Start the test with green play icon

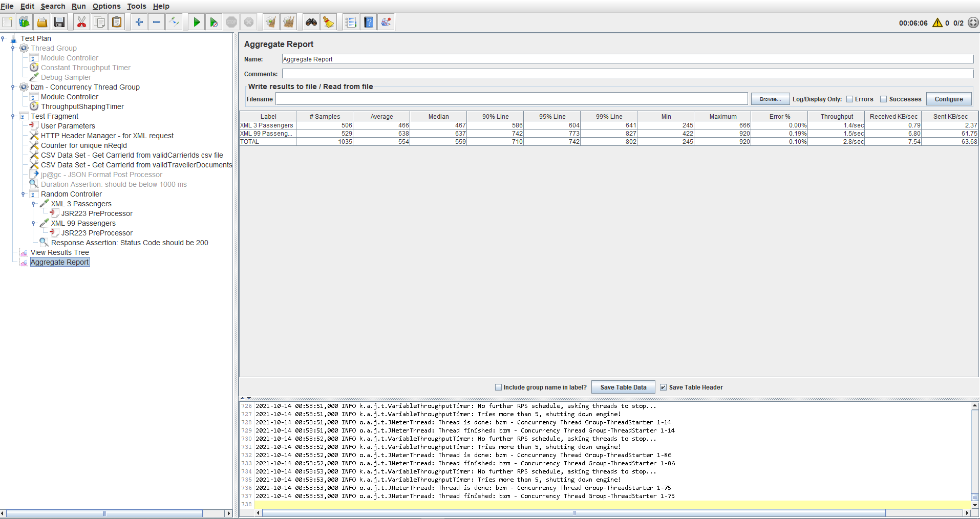(196, 22)
